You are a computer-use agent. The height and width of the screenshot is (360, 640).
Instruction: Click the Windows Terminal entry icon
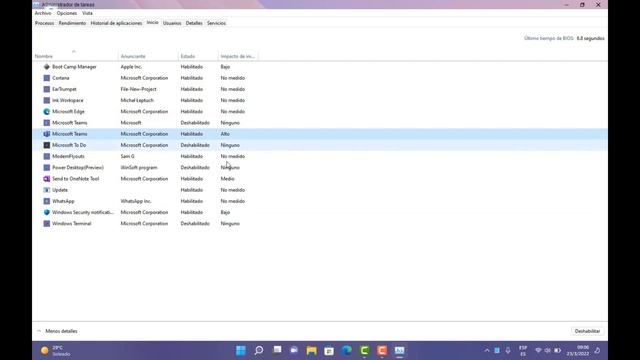point(47,224)
